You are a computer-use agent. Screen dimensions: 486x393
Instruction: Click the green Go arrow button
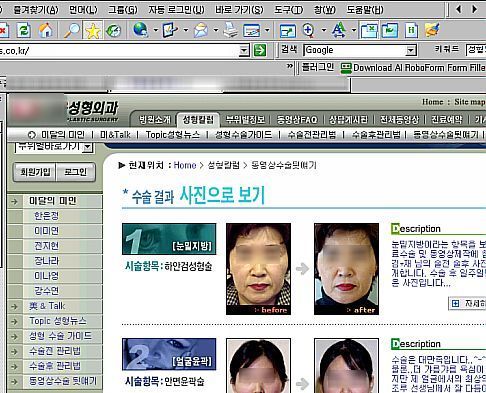(260, 50)
